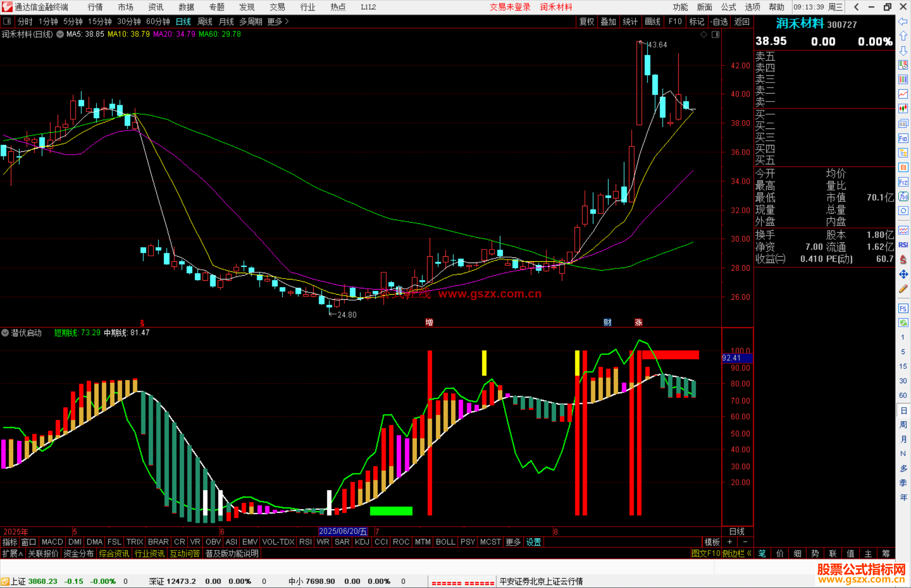Click the 增 marker on price chart

click(x=429, y=322)
